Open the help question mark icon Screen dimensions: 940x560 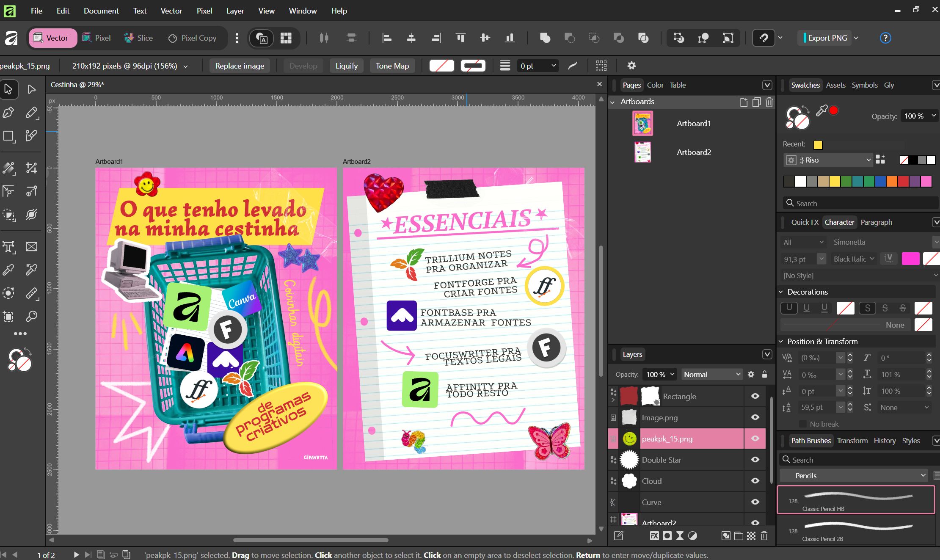pyautogui.click(x=885, y=38)
